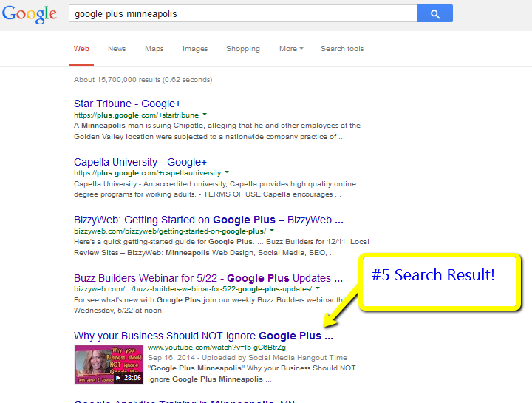This screenshot has width=532, height=403.
Task: Click the YouTube video thumbnail with 28:06 duration
Action: [x=109, y=365]
